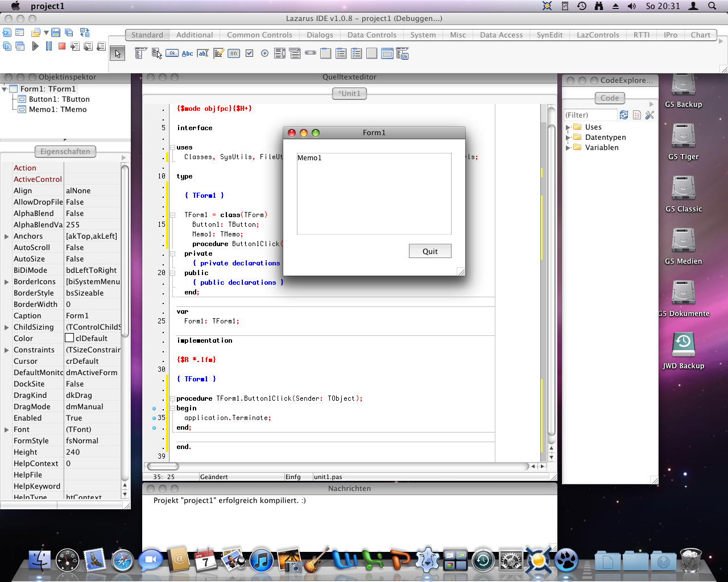Click the New Unit toolbar icon
This screenshot has width=728, height=582.
click(7, 32)
